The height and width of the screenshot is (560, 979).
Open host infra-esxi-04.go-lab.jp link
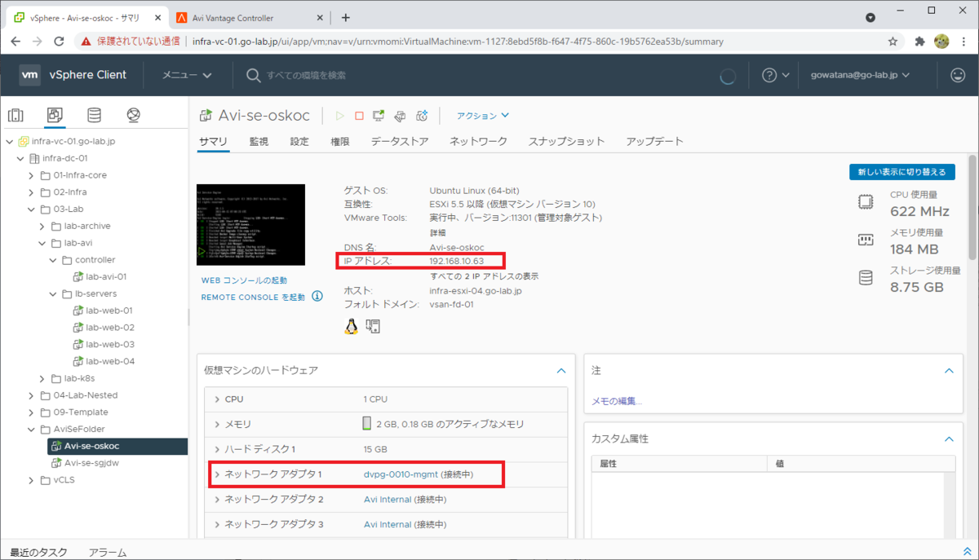[476, 290]
